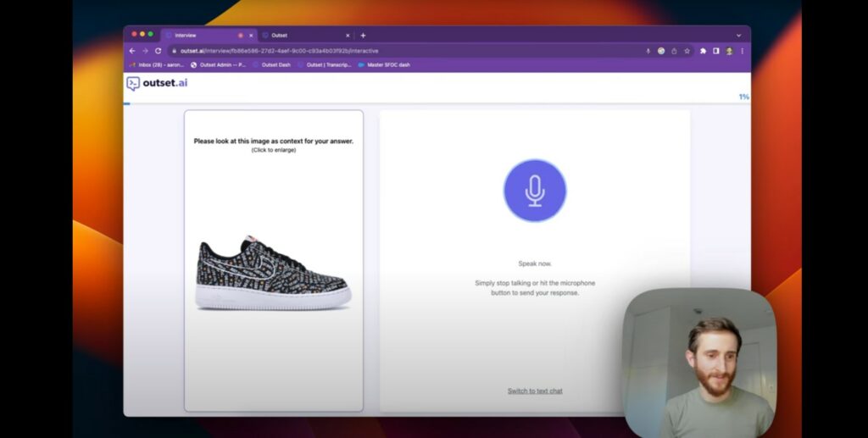Open the Outset Admin bookmark
The height and width of the screenshot is (438, 868).
pyautogui.click(x=218, y=64)
